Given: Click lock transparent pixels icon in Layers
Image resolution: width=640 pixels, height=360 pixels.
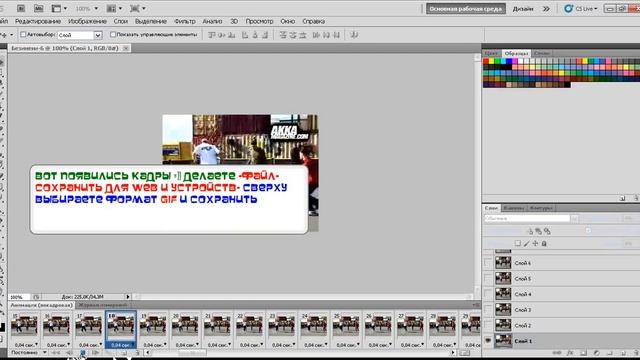Looking at the screenshot, I should [x=518, y=244].
